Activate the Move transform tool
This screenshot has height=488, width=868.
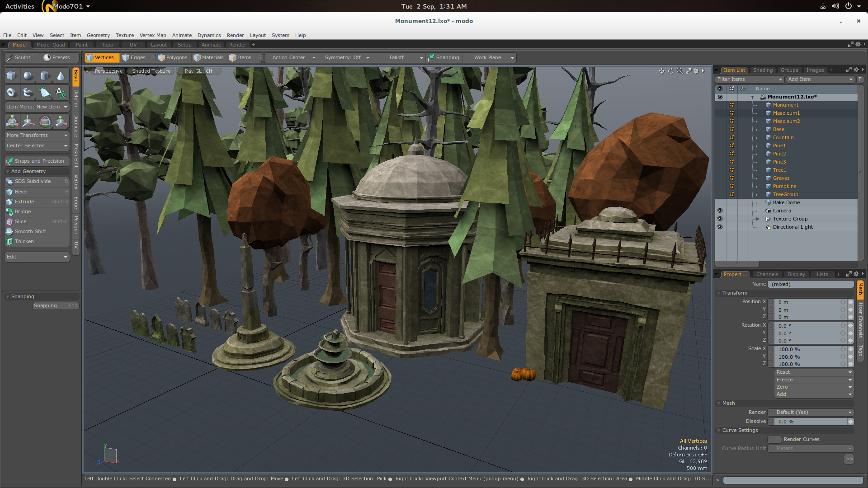(28, 121)
